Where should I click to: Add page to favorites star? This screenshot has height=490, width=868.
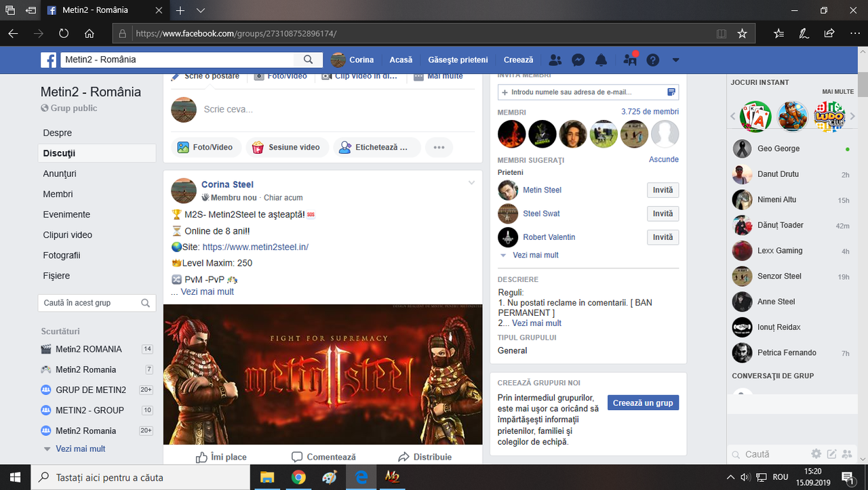742,33
